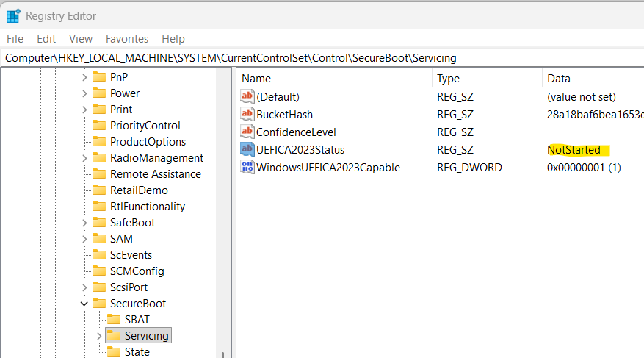Click the Registry Editor app icon
Viewport: 644px width, 358px height.
(13, 16)
